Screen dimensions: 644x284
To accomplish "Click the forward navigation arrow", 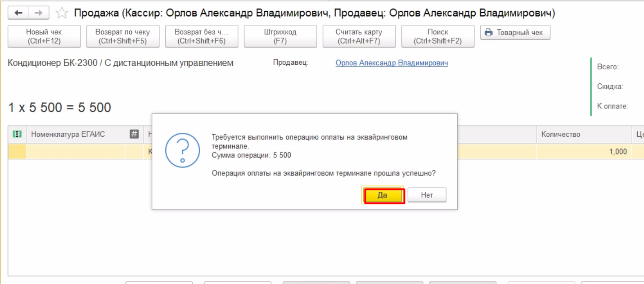I will 39,13.
